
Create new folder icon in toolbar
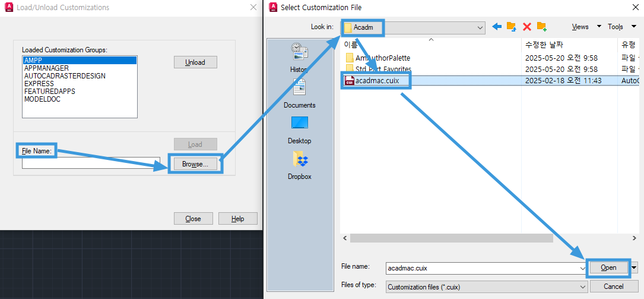point(542,27)
